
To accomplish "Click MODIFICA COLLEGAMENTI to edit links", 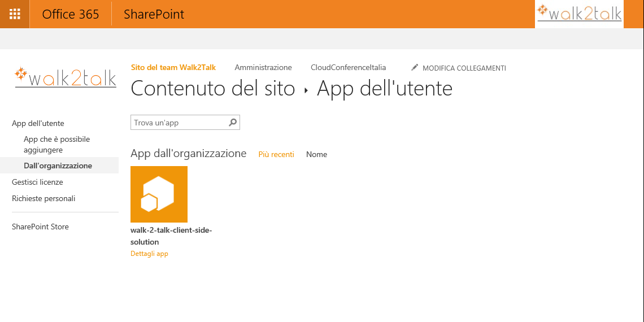I will (x=464, y=68).
